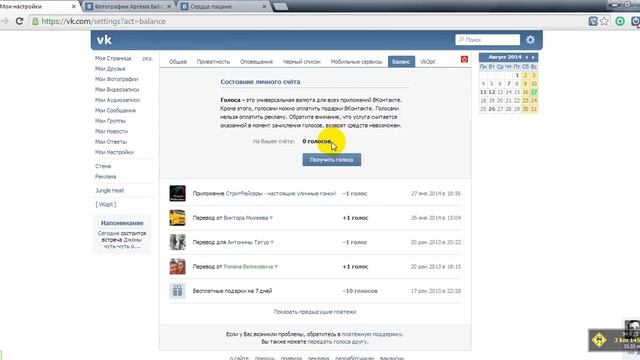Screen dimensions: 640x360
Task: Open the СтритРейсеры app thumbnail
Action: (x=178, y=193)
